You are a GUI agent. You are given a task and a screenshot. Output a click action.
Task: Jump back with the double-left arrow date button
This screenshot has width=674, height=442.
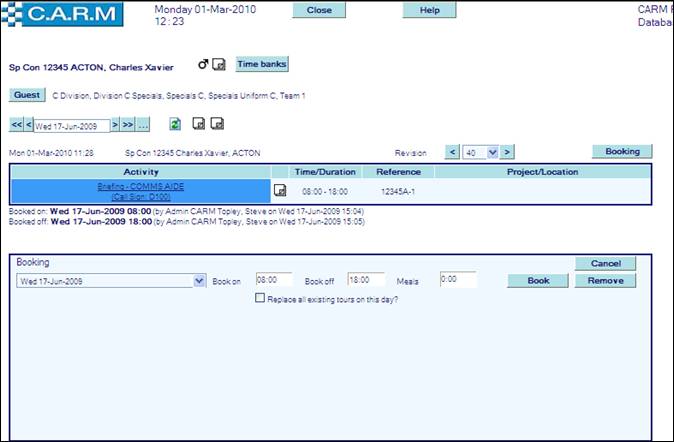coord(16,125)
